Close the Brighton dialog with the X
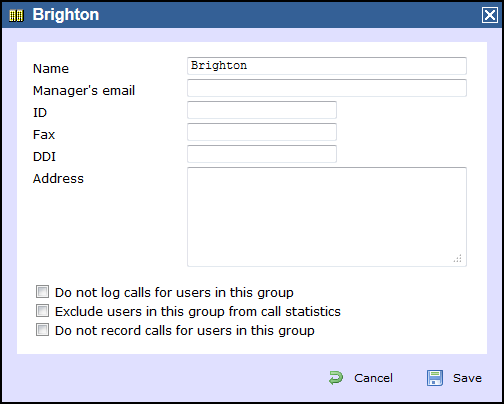The image size is (504, 404). pos(490,15)
